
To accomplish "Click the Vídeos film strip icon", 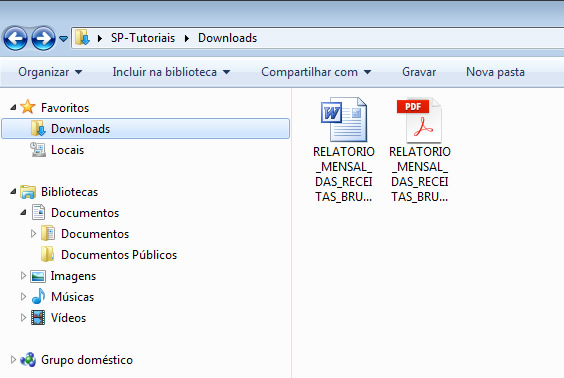I will point(38,318).
